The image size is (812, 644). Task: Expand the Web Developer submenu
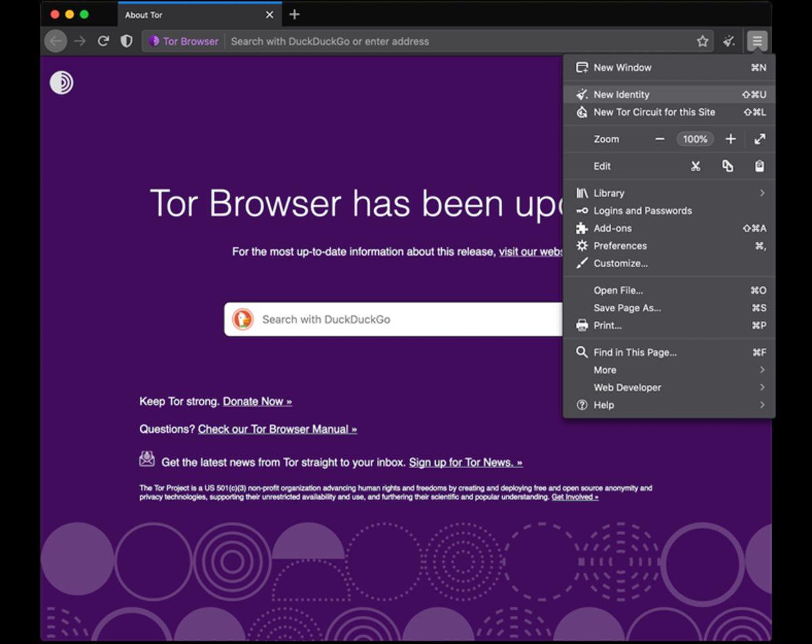[x=627, y=387]
